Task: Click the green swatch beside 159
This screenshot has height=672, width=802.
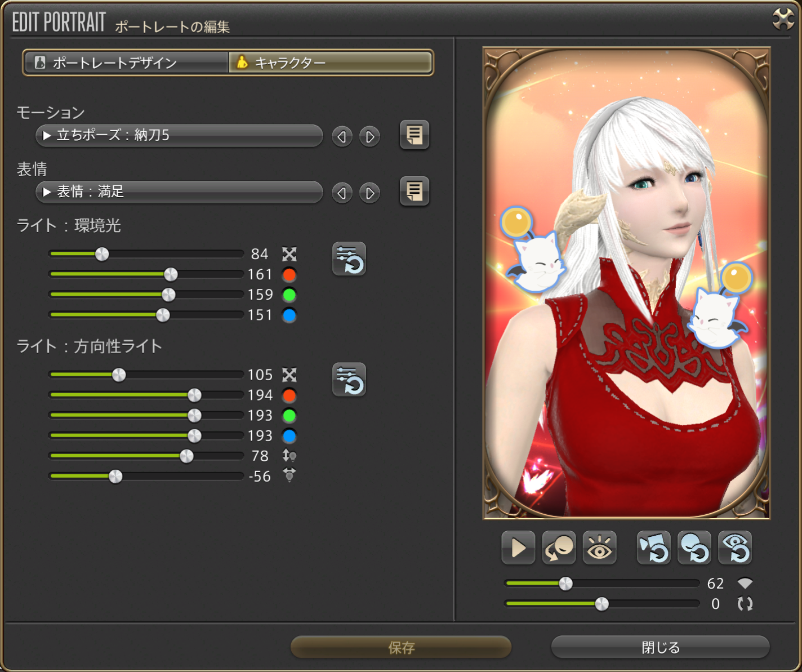Action: tap(289, 295)
